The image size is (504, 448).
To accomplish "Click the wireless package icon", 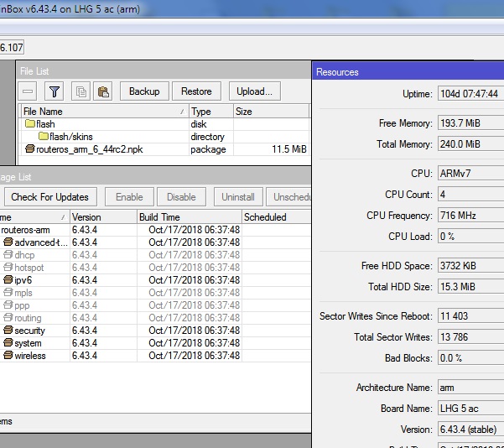I will coord(8,356).
